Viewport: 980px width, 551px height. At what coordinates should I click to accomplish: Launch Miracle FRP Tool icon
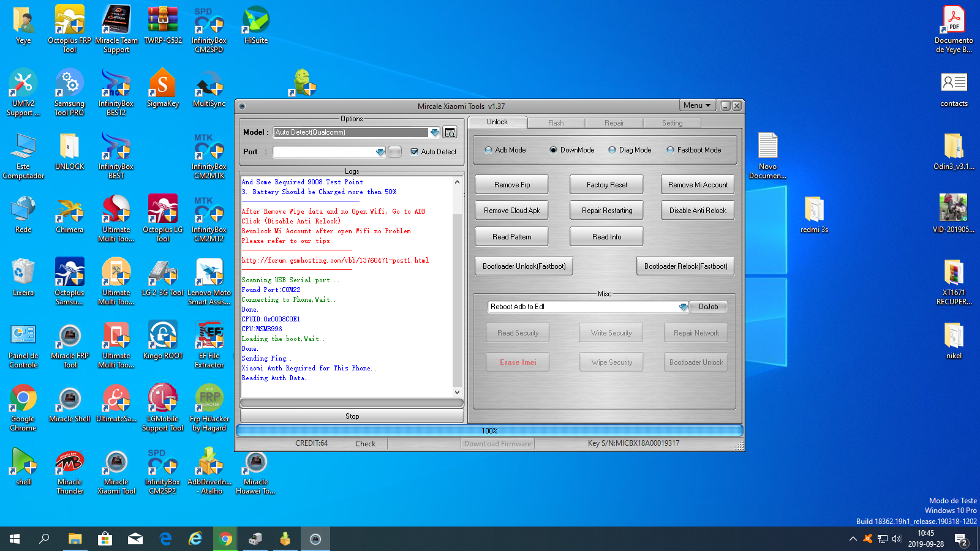coord(69,344)
